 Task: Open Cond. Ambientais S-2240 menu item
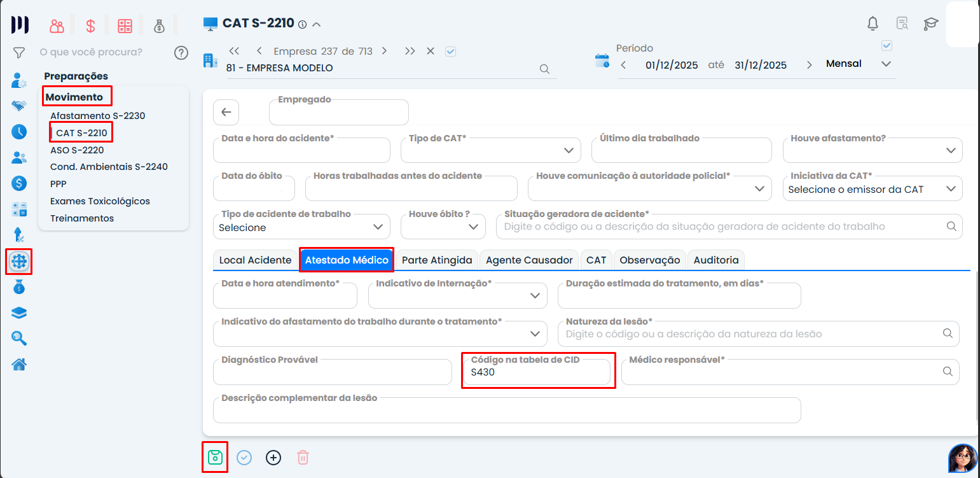coord(109,167)
